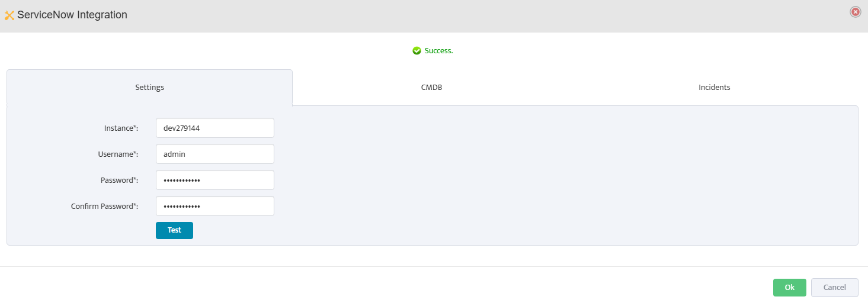Click the Instance field label
The width and height of the screenshot is (868, 303).
(121, 128)
